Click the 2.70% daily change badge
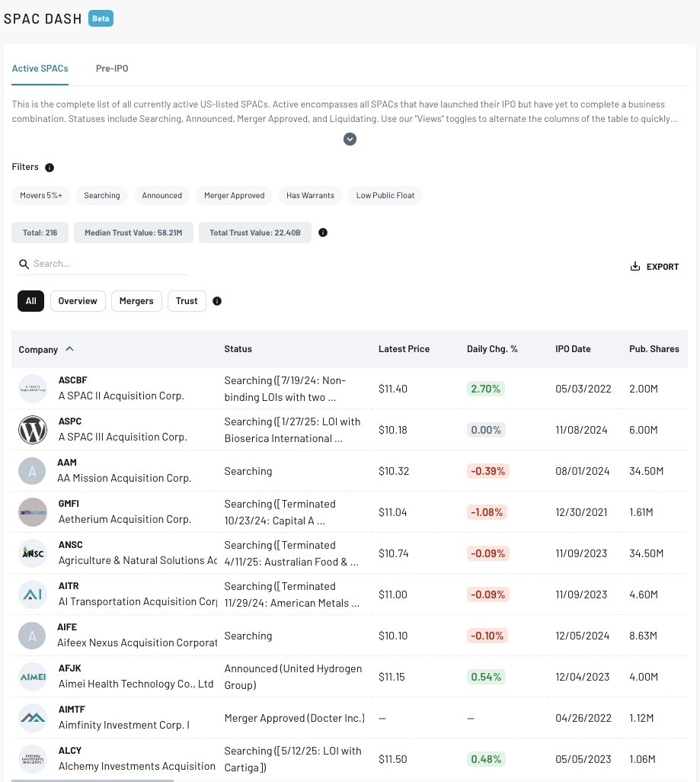This screenshot has width=700, height=782. pyautogui.click(x=486, y=389)
